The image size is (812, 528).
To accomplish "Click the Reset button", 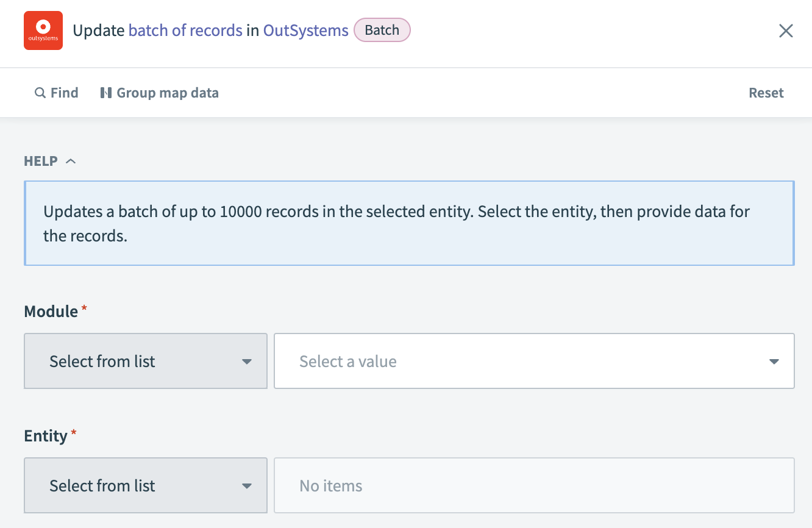I will click(x=766, y=93).
